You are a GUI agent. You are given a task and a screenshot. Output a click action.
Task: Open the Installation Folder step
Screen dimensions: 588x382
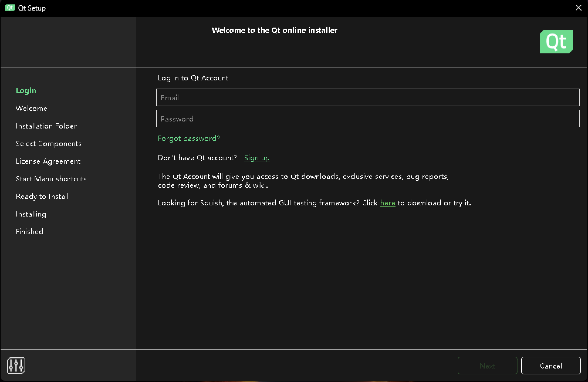tap(46, 126)
